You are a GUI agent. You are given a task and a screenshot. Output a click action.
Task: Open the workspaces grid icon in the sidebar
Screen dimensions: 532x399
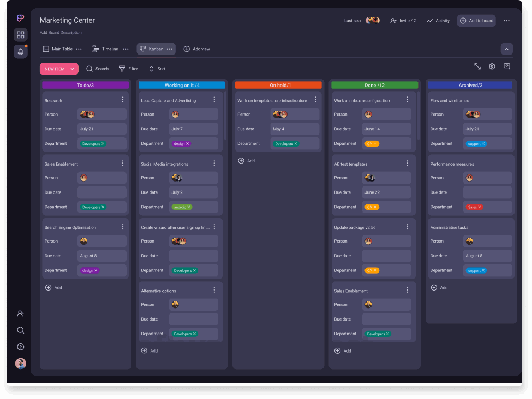[20, 34]
